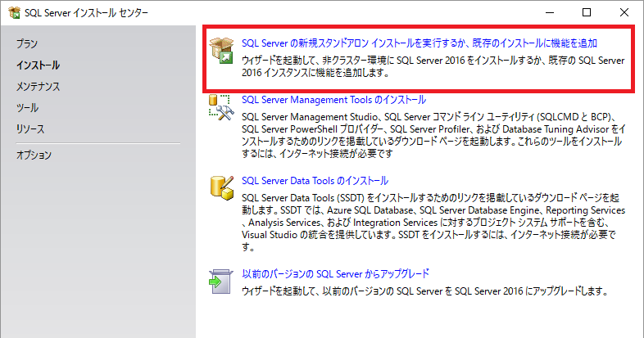Click the description text about 非クラスター環境 installation
This screenshot has width=644, height=338.
pyautogui.click(x=433, y=66)
